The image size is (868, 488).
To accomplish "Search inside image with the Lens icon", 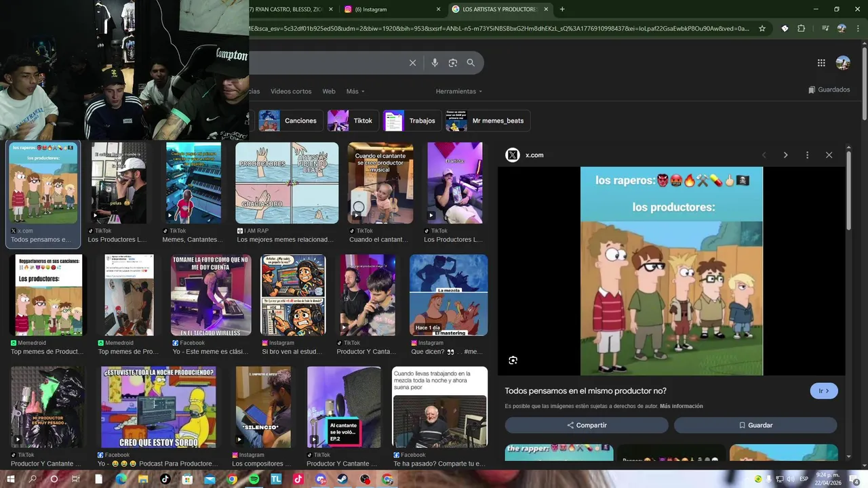I will pos(513,361).
